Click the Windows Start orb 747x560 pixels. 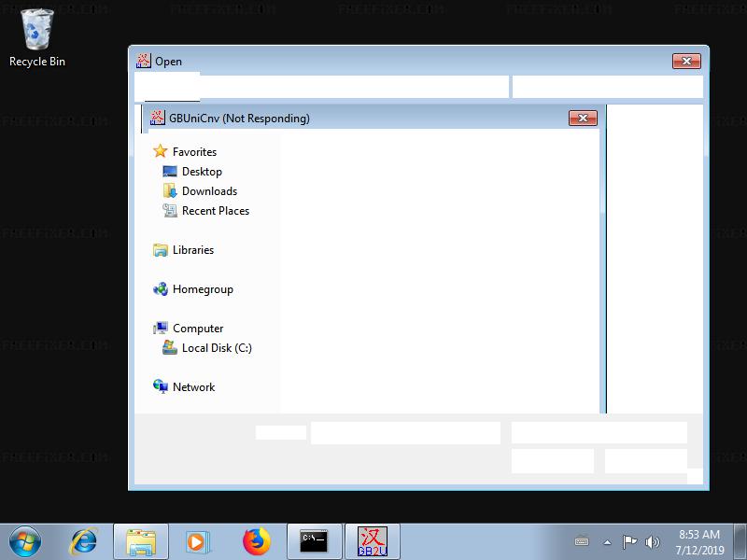(x=25, y=542)
